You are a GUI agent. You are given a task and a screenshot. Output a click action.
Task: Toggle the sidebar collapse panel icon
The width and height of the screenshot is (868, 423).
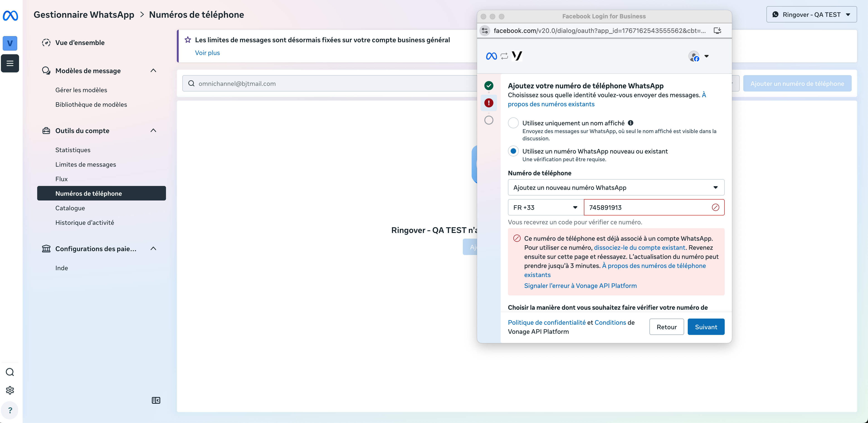156,400
